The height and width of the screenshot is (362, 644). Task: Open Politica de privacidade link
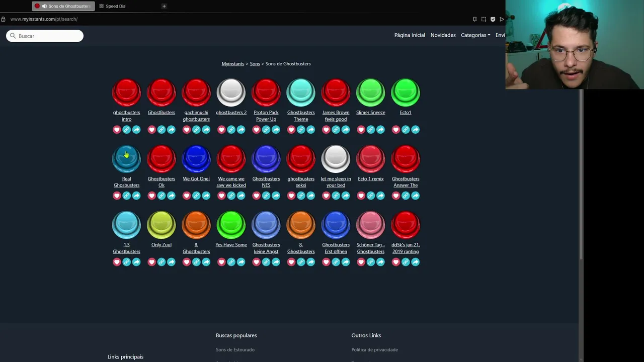coord(375,350)
